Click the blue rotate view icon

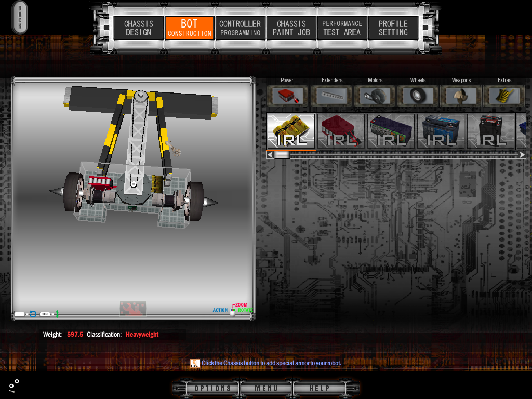click(33, 314)
